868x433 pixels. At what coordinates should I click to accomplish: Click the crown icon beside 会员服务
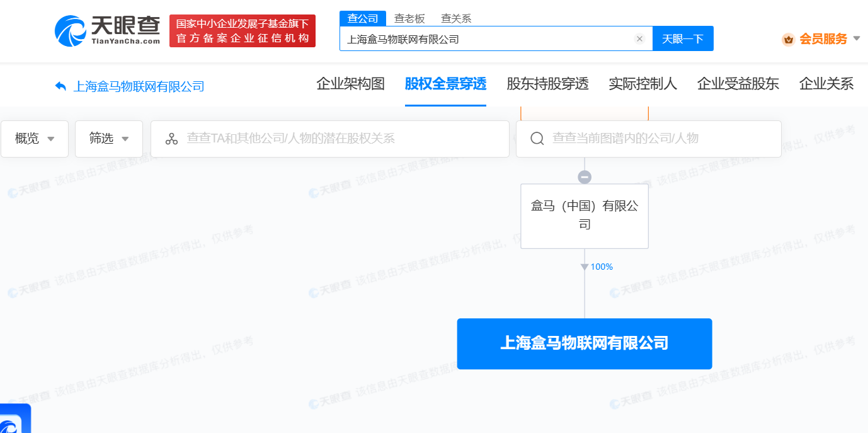[789, 38]
